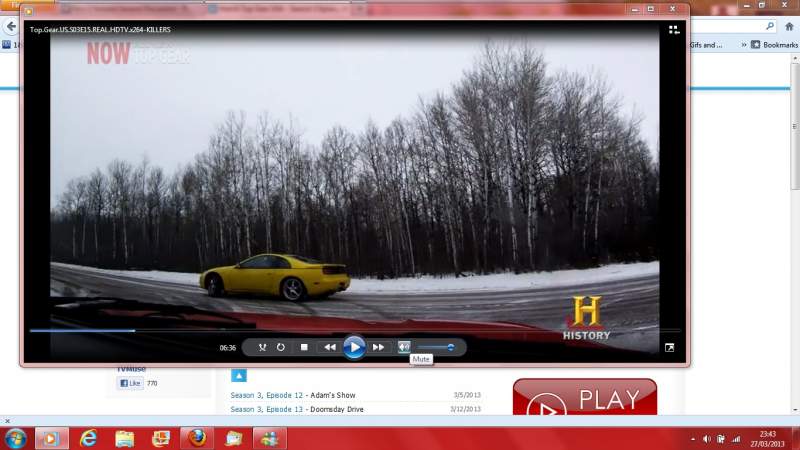Toggle repeat mode in player controls
Image resolution: width=800 pixels, height=450 pixels.
(x=281, y=347)
